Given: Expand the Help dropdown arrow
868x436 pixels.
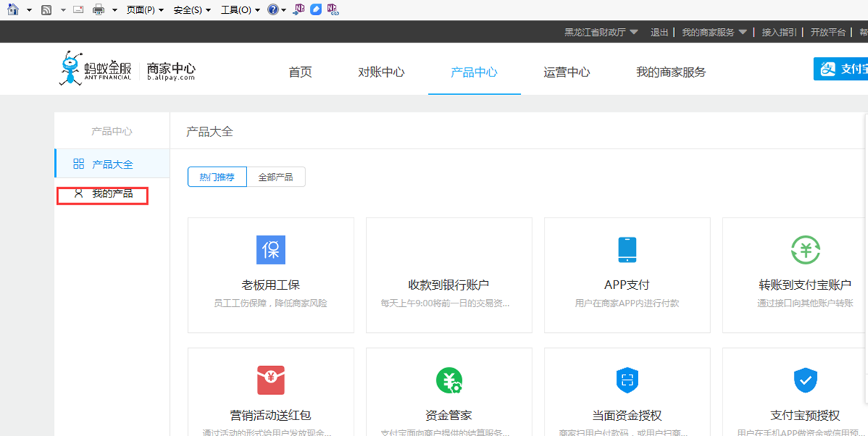Looking at the screenshot, I should click(x=284, y=10).
